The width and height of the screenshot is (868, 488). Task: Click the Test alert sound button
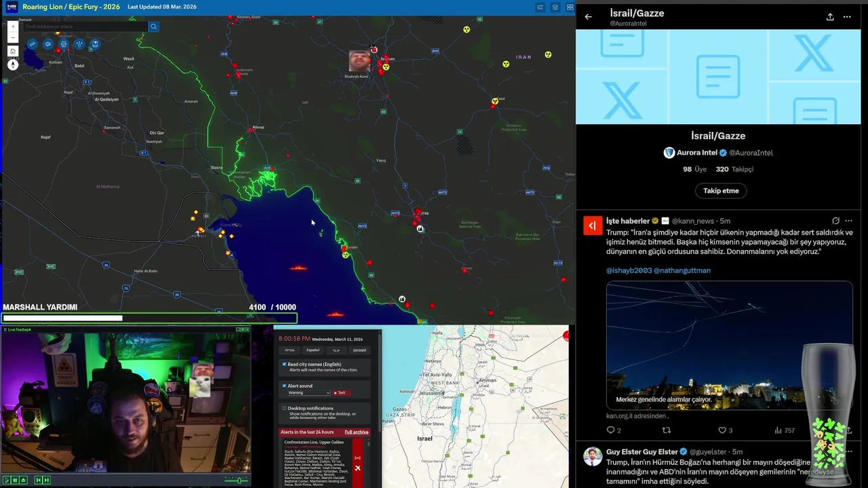[342, 392]
